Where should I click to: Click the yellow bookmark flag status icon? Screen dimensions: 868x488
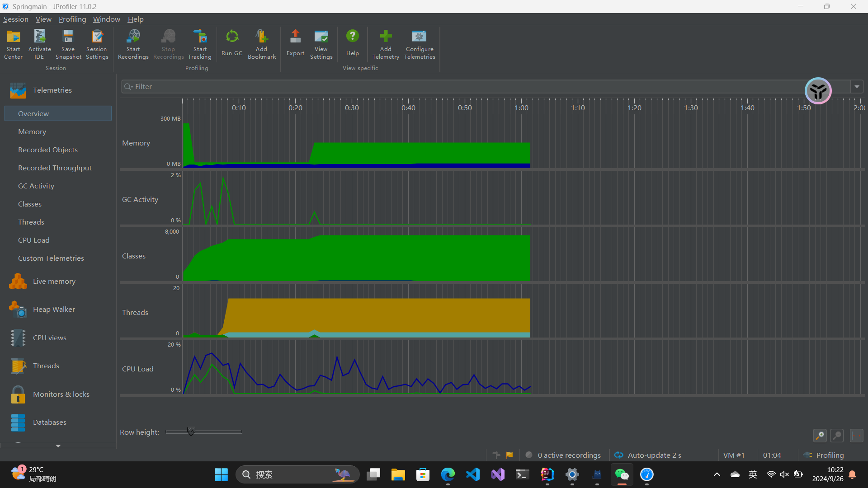click(x=509, y=455)
